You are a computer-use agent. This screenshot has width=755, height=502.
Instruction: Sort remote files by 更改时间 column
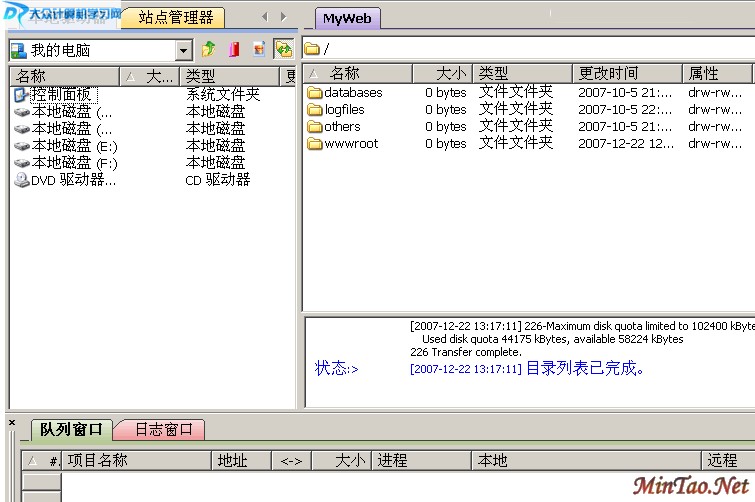pos(607,73)
